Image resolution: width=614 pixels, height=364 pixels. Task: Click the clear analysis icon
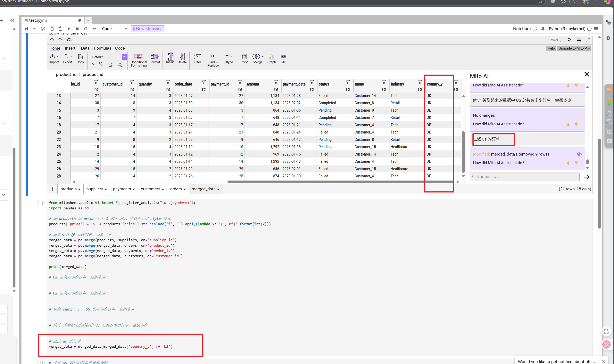(70, 40)
